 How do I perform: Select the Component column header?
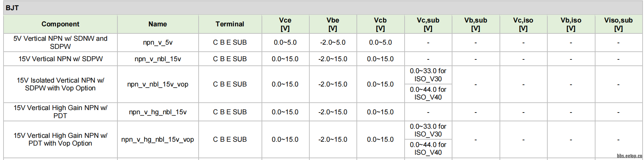click(60, 24)
